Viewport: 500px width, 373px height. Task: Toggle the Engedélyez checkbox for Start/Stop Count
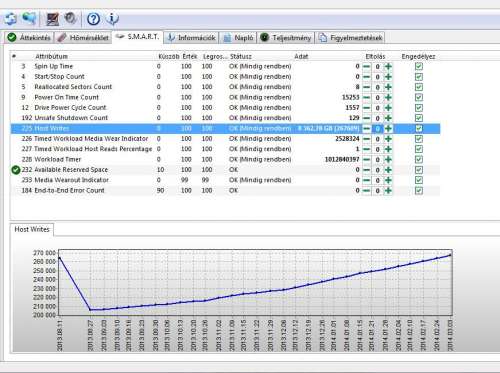(419, 77)
